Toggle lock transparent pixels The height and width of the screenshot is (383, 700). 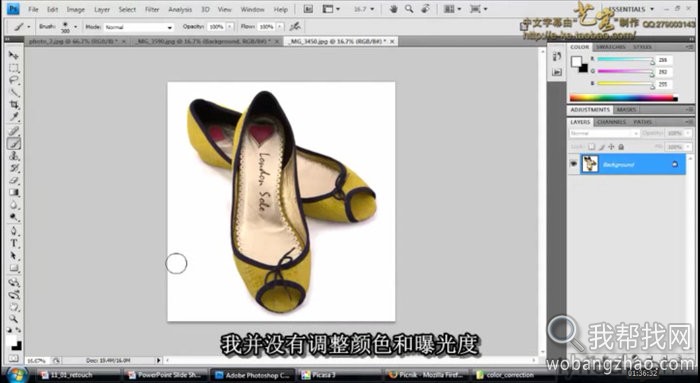tap(592, 146)
